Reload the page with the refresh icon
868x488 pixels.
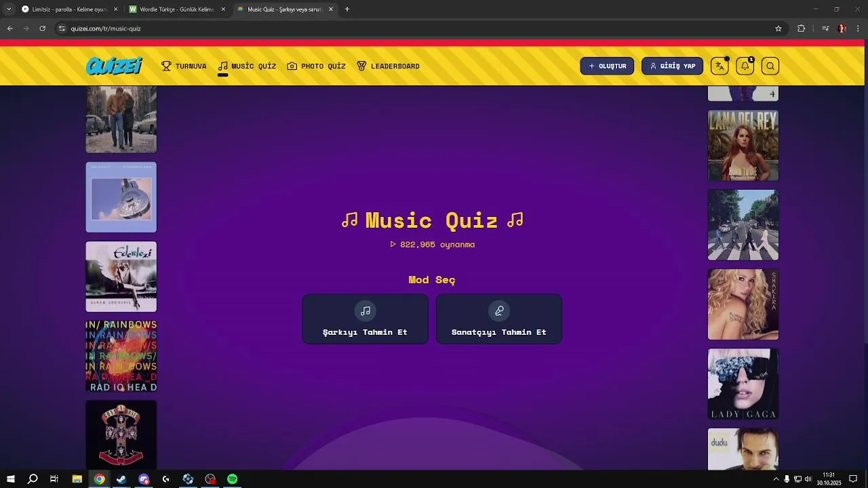click(x=42, y=28)
